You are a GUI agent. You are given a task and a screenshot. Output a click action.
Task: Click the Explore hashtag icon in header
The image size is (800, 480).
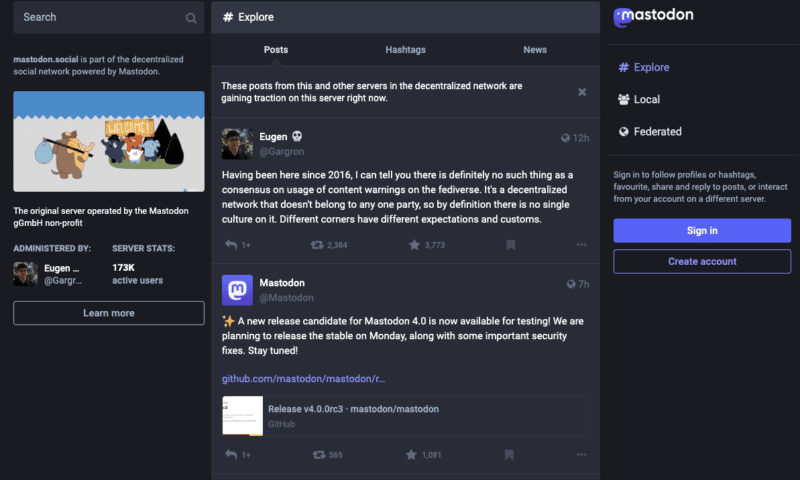(x=228, y=17)
